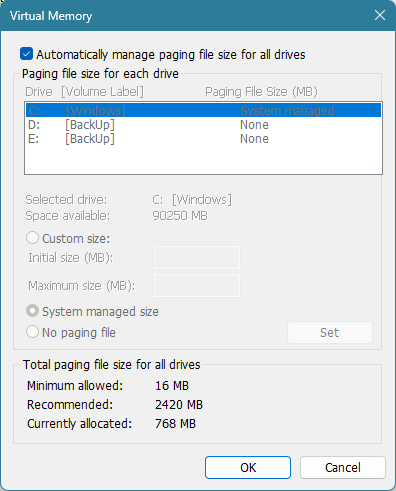Image resolution: width=396 pixels, height=491 pixels.
Task: Click the Virtual Memory title bar text
Action: tap(51, 16)
